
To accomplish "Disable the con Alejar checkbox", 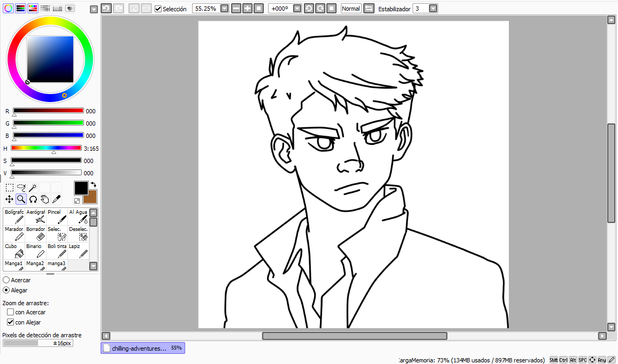I will coord(11,322).
